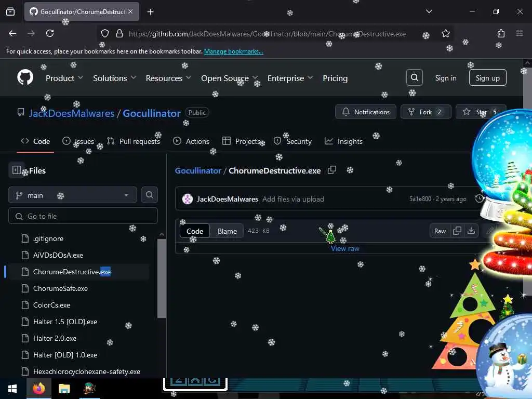Image resolution: width=532 pixels, height=399 pixels.
Task: Click commit hash 5a1e800
Action: pyautogui.click(x=420, y=199)
